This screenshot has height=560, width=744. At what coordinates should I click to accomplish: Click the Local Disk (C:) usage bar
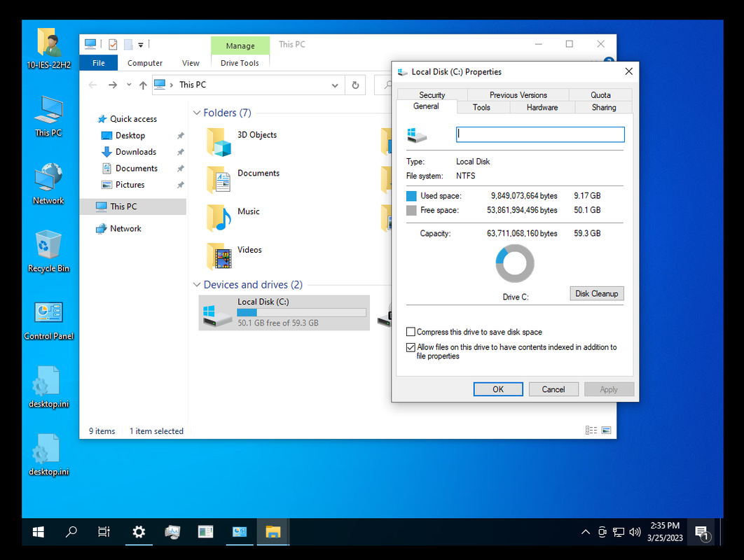(x=302, y=312)
